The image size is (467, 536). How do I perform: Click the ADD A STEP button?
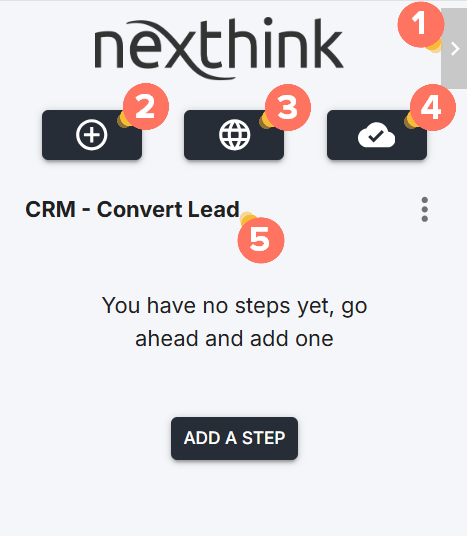(234, 438)
